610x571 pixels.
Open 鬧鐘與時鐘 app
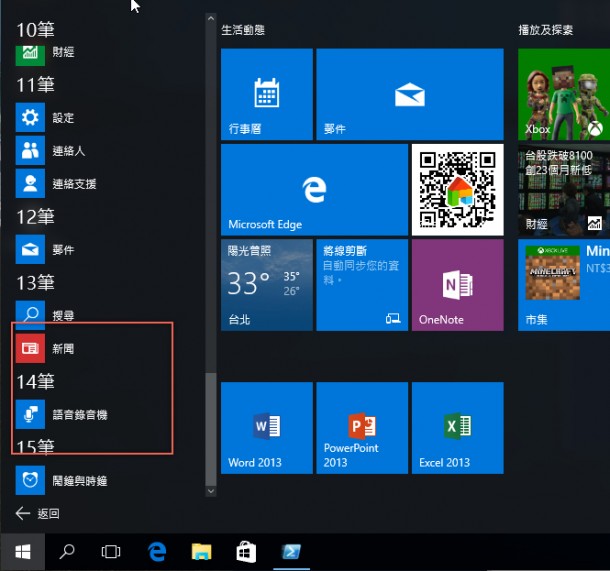(x=61, y=480)
